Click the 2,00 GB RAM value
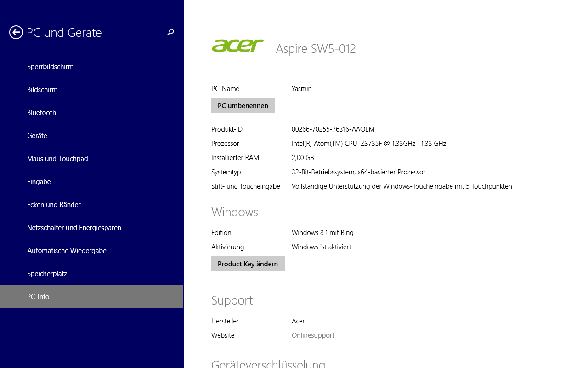The image size is (588, 368). [x=303, y=158]
